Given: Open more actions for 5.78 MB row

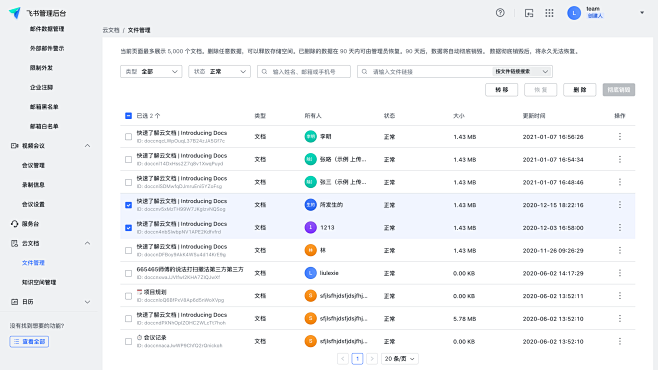Looking at the screenshot, I should click(x=619, y=318).
